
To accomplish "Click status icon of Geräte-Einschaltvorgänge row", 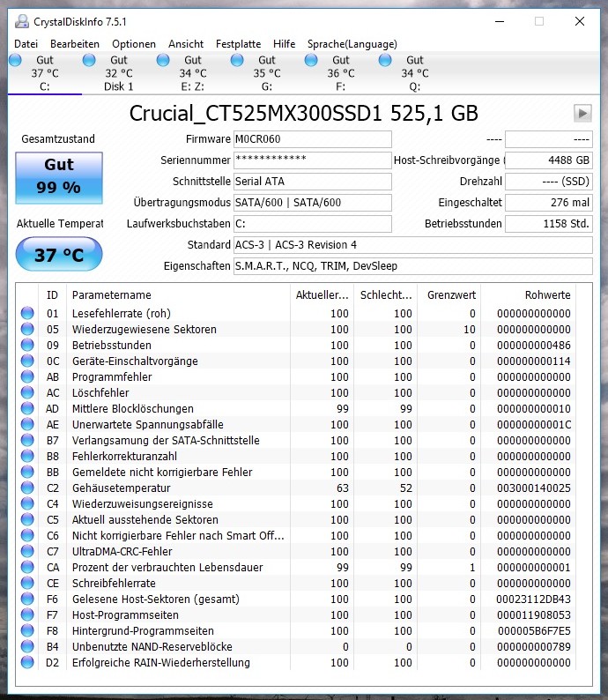I will tap(27, 361).
